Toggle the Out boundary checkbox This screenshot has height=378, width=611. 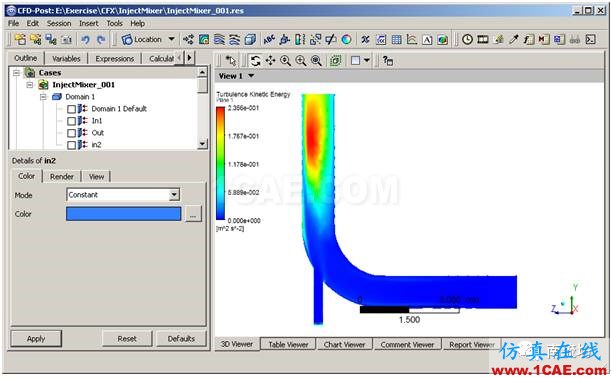click(71, 133)
